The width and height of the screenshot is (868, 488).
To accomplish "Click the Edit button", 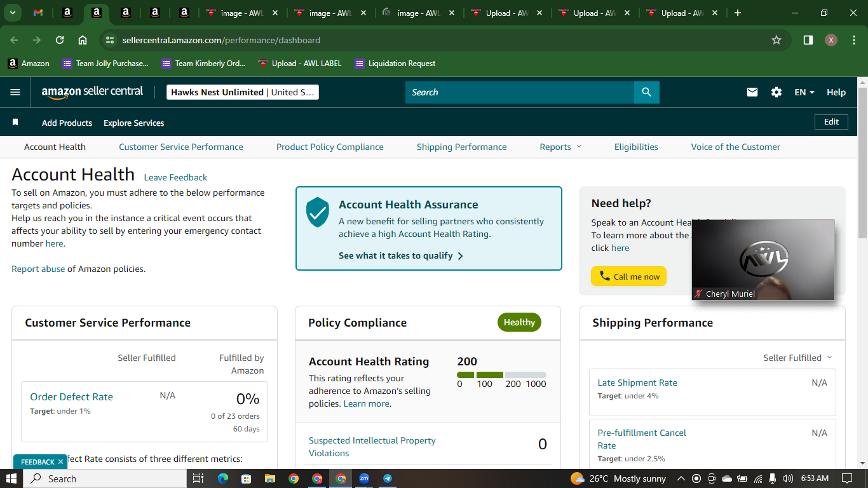I will point(831,122).
